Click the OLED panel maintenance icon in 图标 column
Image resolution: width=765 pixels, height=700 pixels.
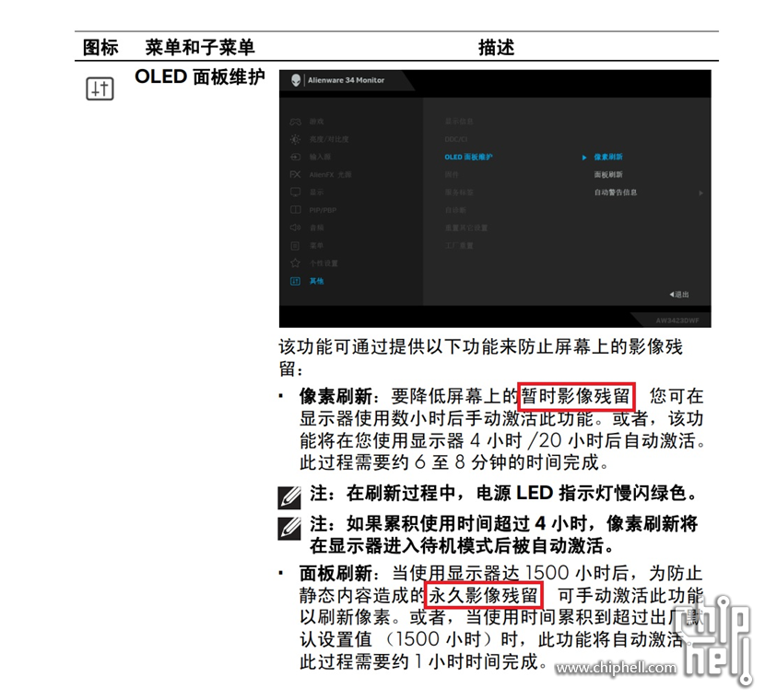[100, 88]
